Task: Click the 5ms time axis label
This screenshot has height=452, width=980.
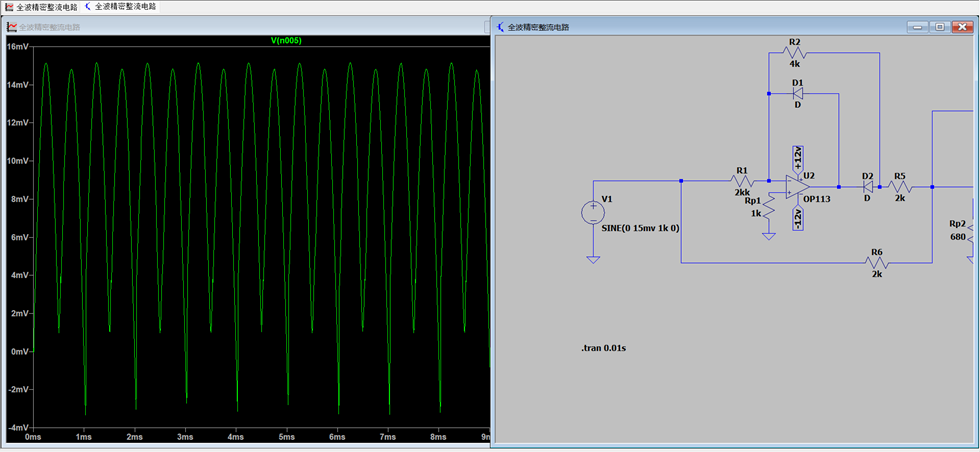Action: click(286, 437)
